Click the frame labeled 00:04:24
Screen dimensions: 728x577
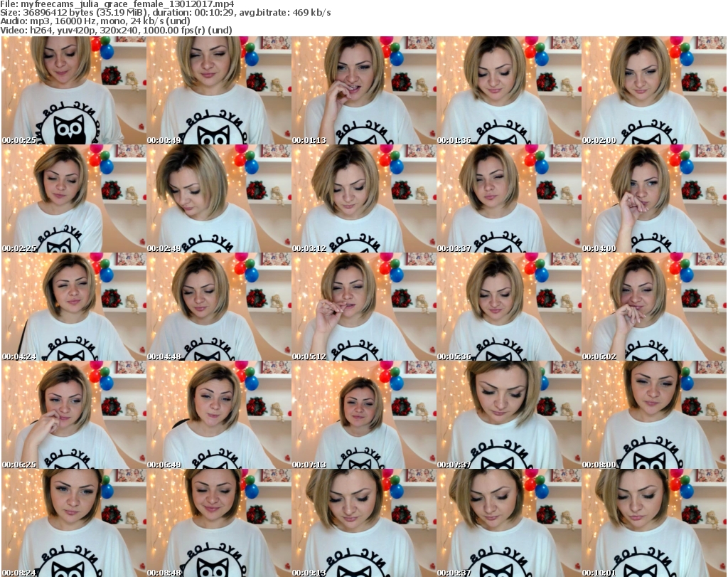click(x=74, y=307)
